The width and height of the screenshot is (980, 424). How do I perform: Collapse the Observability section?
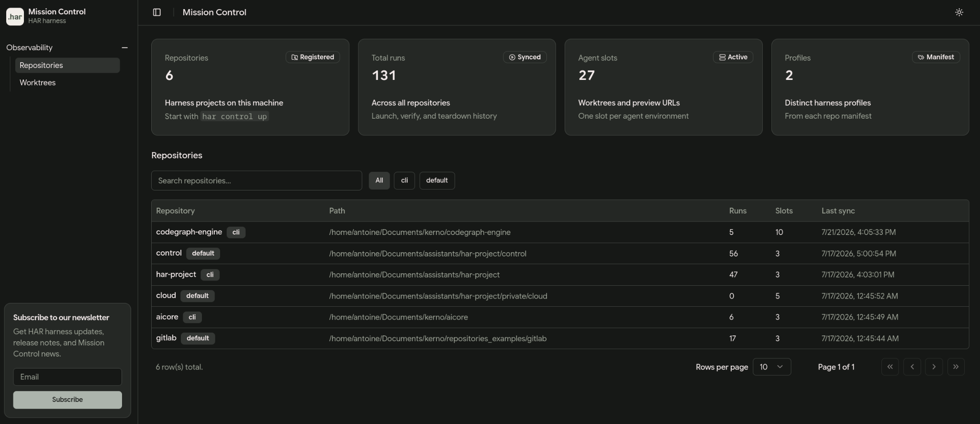125,48
